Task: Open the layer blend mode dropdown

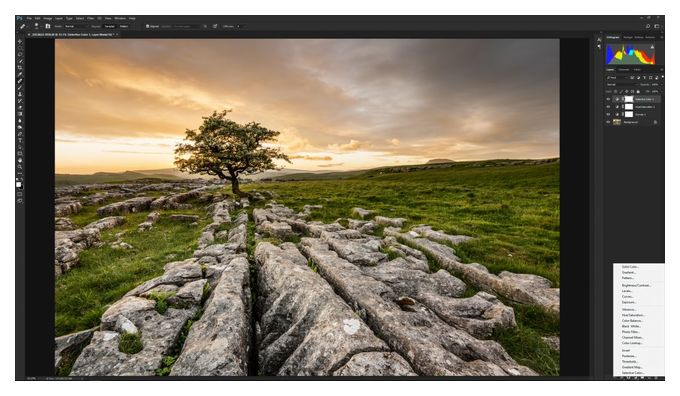Action: (622, 85)
